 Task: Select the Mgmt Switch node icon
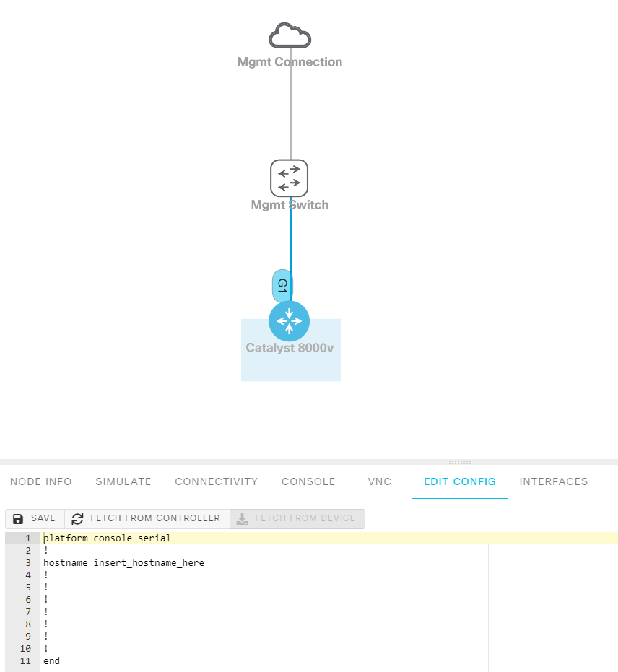click(289, 178)
